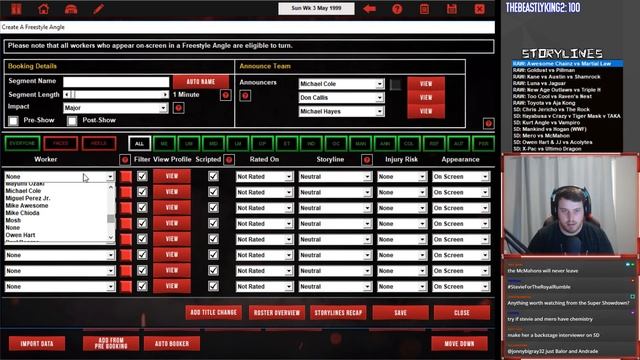Open the Storyline column help icon

[x=367, y=160]
